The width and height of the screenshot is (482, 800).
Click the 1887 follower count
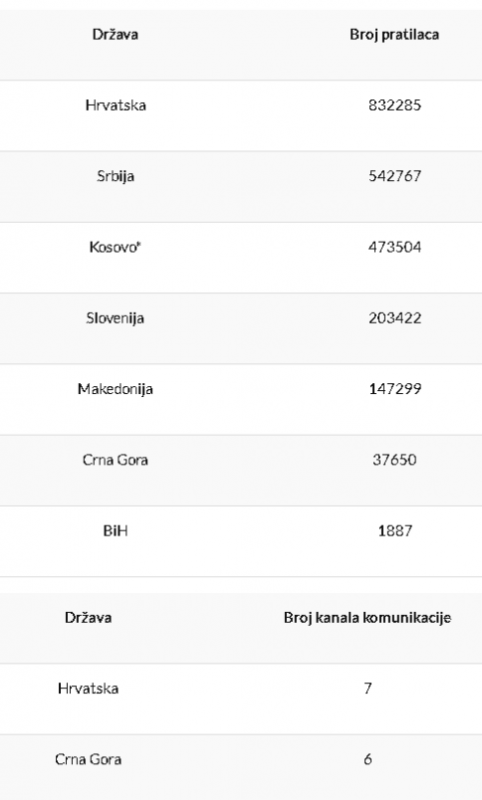coord(395,531)
